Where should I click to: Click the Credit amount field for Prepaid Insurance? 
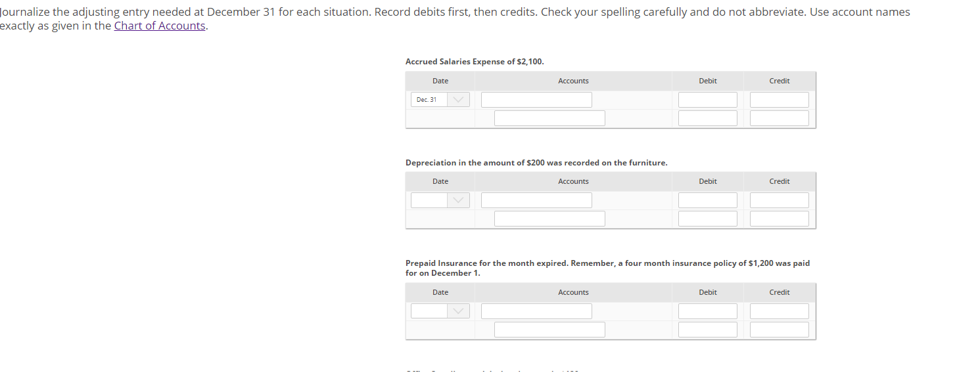tap(779, 311)
